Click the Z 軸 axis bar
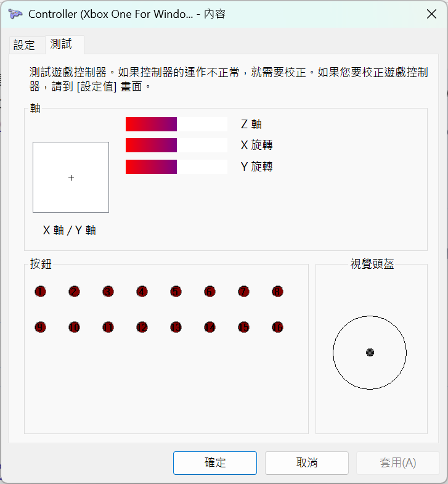The width and height of the screenshot is (448, 484). tap(176, 125)
